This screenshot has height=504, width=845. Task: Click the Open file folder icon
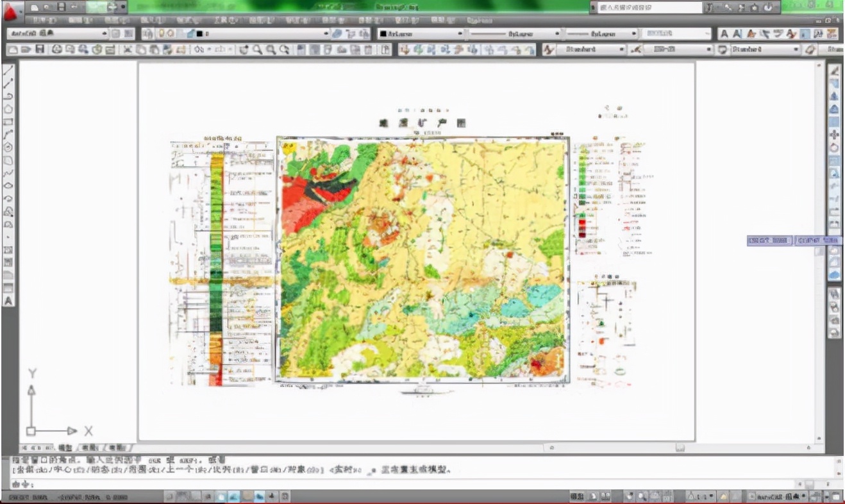(x=26, y=49)
